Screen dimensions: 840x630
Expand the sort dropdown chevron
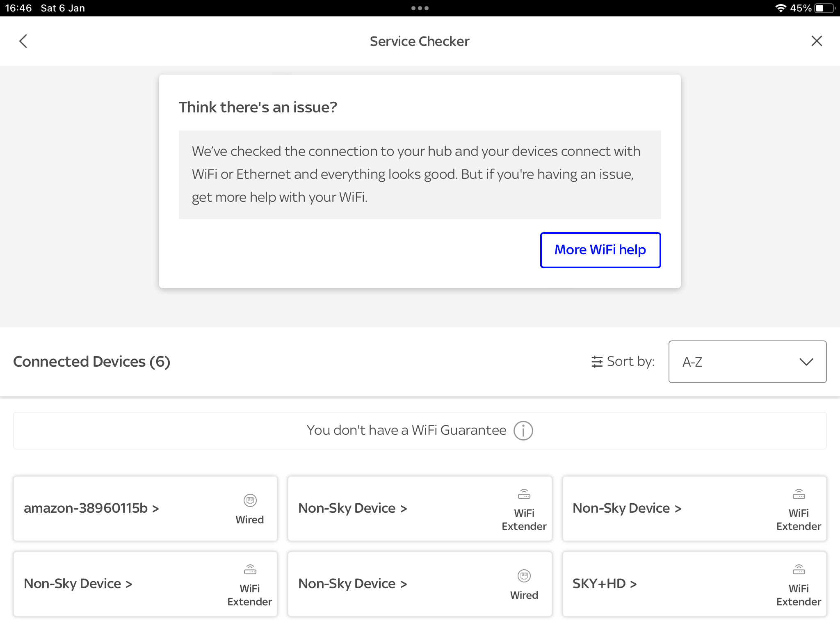[x=806, y=362]
